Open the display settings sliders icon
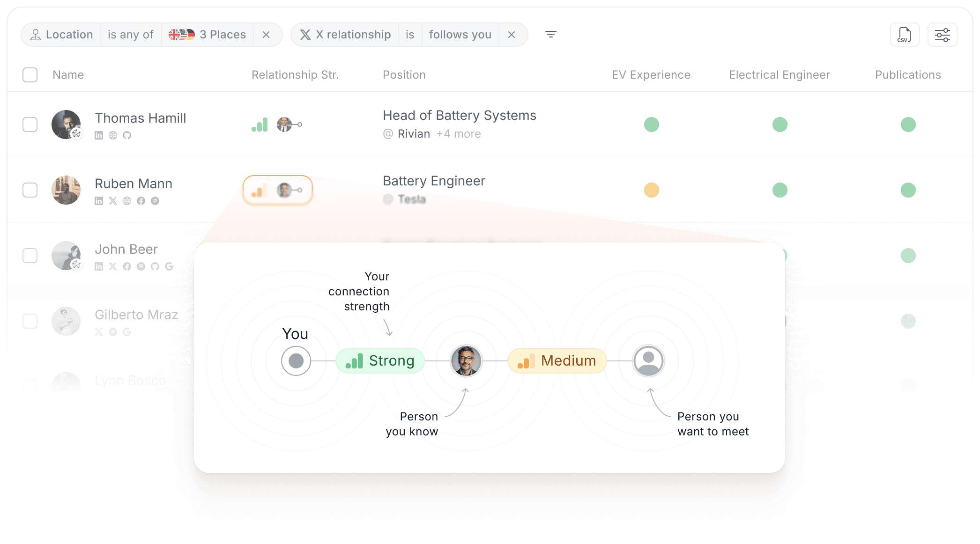The width and height of the screenshot is (980, 544). point(942,35)
